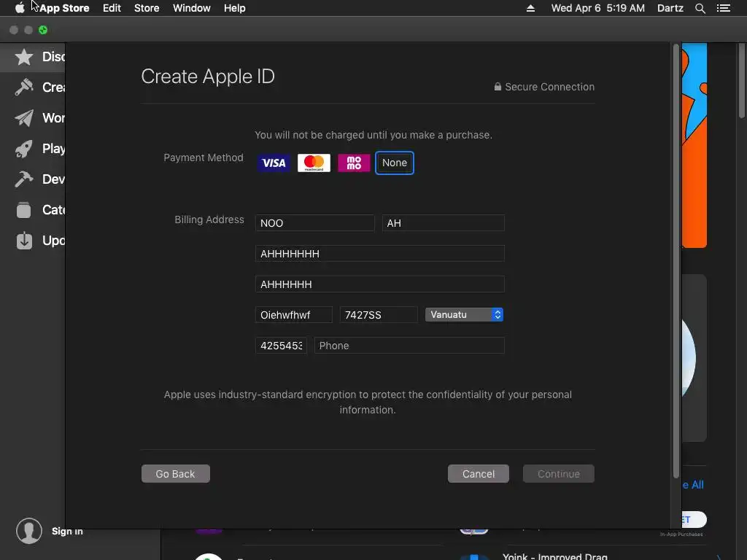This screenshot has width=747, height=560.
Task: Open the Apple menu icon
Action: click(x=20, y=8)
